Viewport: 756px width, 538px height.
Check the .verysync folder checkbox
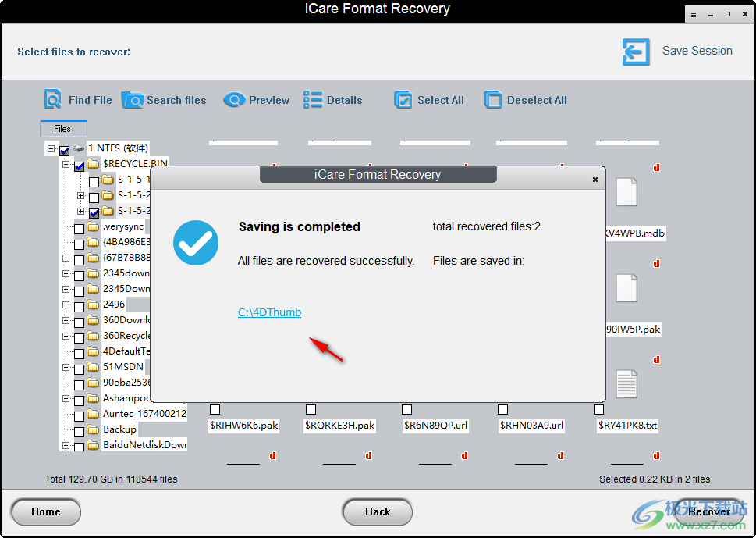point(80,229)
